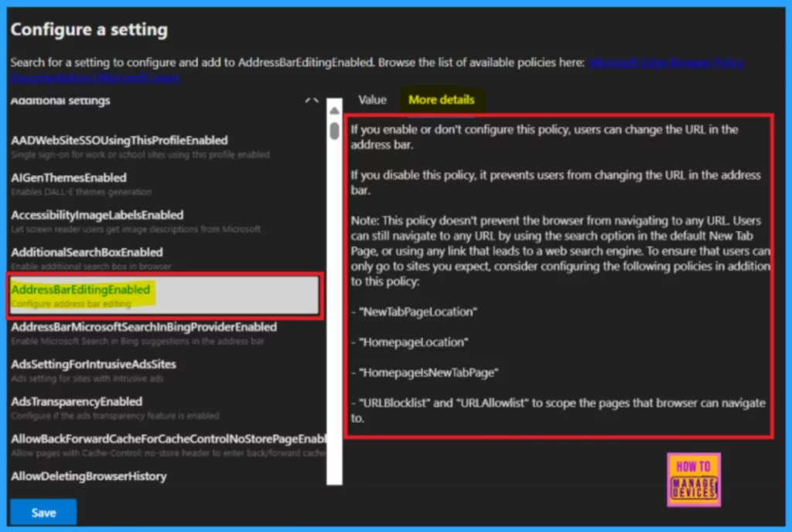Switch to the Value tab

pyautogui.click(x=372, y=100)
